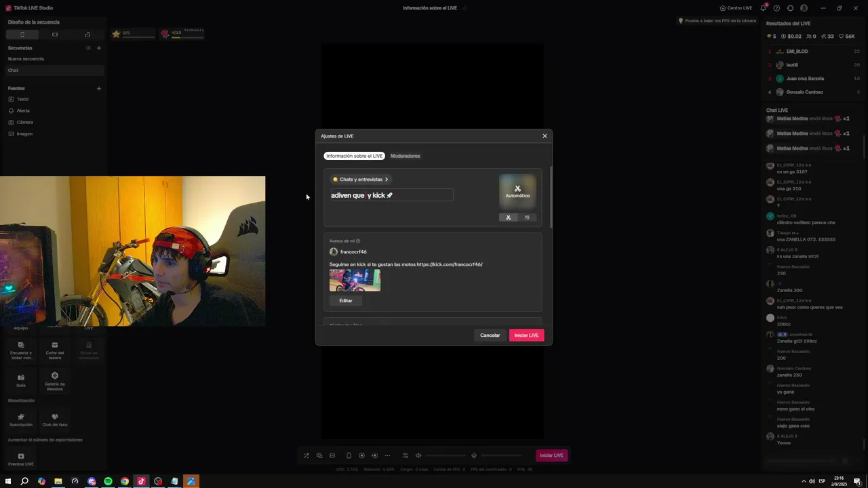Click the Secuencias list view icon
Viewport: 868px width, 488px height.
point(88,48)
